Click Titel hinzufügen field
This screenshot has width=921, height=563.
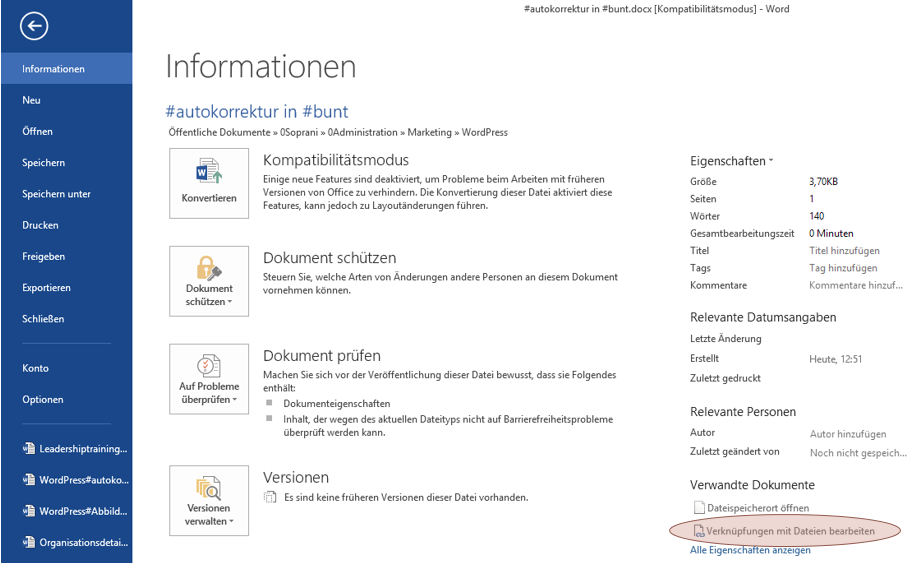point(844,251)
